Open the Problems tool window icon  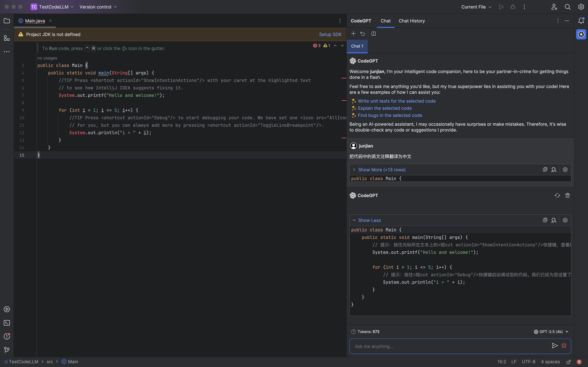coord(7,336)
